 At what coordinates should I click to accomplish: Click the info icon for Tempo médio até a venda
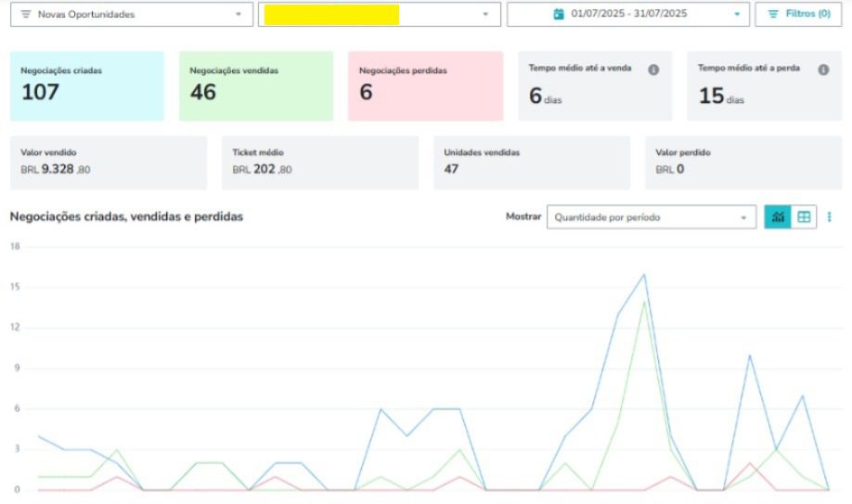click(x=653, y=70)
